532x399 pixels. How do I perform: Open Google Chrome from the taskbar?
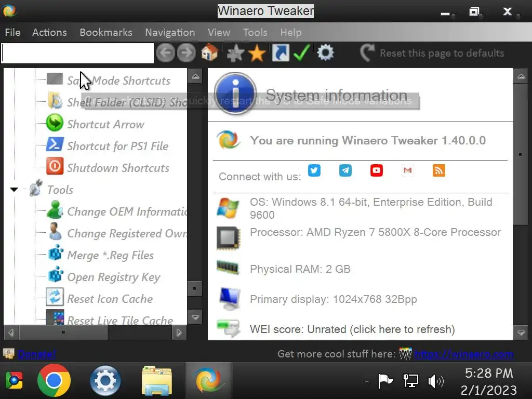tap(54, 380)
